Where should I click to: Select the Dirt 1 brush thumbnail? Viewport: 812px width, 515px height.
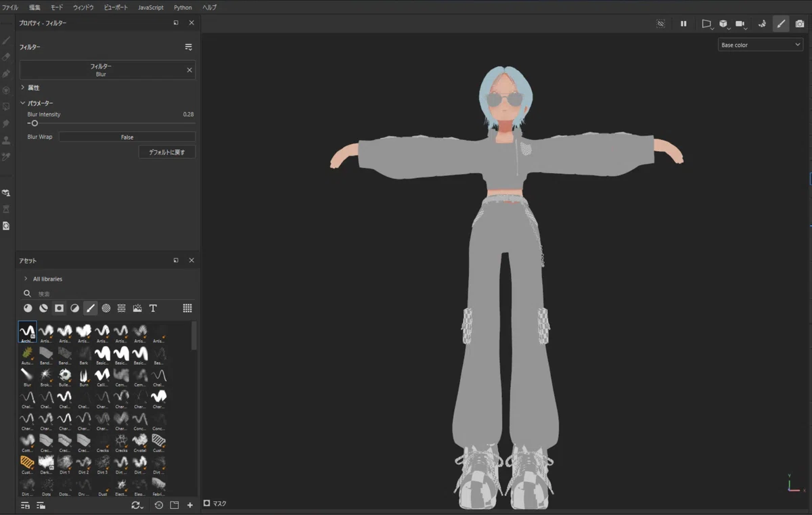[x=65, y=464]
